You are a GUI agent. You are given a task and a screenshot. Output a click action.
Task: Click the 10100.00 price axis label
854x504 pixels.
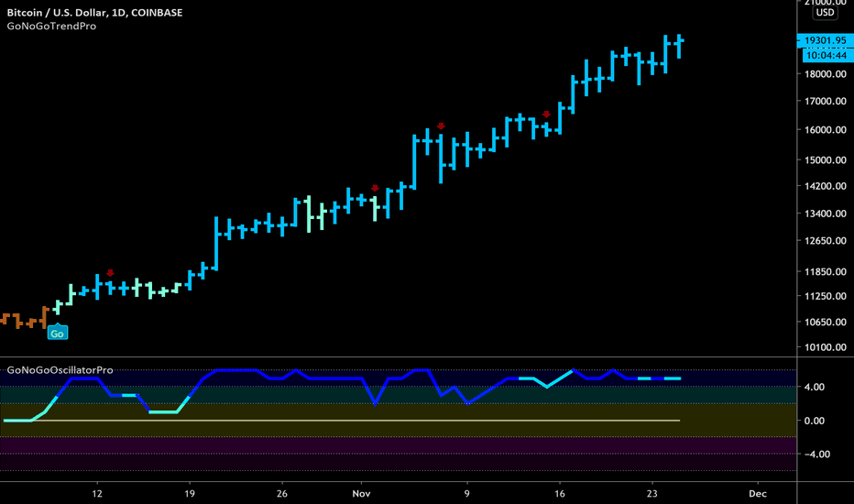pyautogui.click(x=825, y=347)
